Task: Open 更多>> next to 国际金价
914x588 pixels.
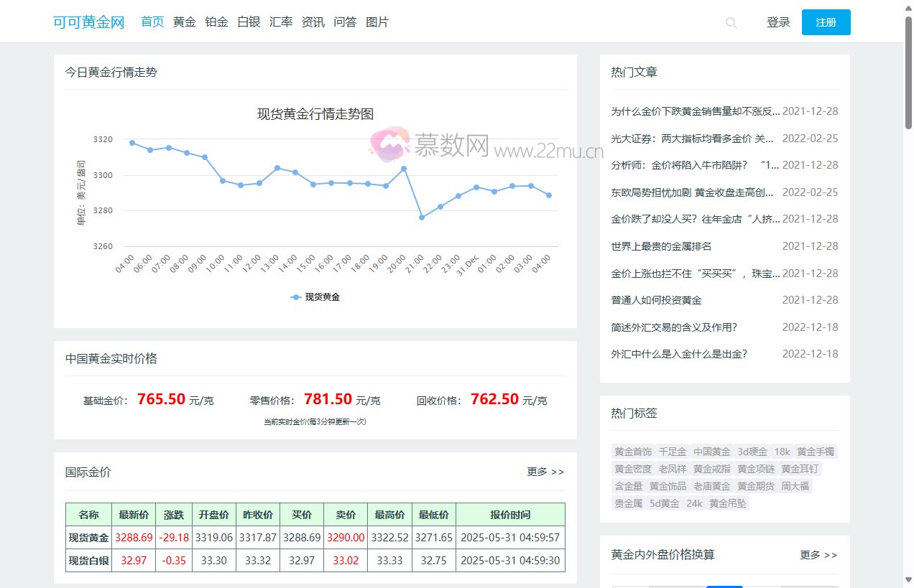Action: tap(545, 472)
